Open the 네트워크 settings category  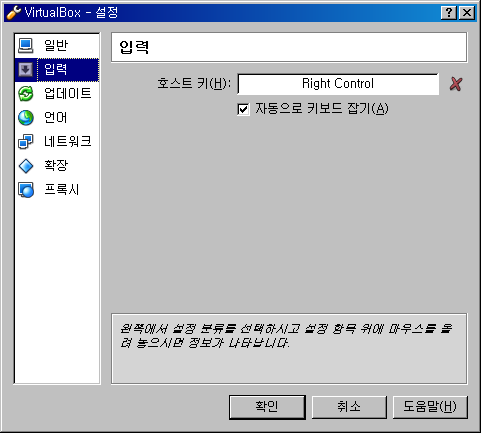pyautogui.click(x=57, y=142)
